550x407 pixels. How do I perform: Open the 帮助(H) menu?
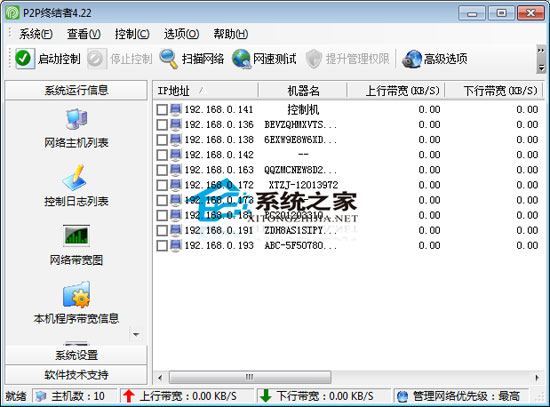(x=231, y=34)
